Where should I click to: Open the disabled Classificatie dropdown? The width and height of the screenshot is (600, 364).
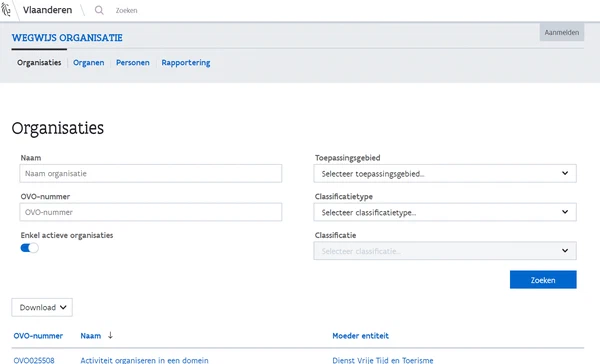(x=445, y=251)
